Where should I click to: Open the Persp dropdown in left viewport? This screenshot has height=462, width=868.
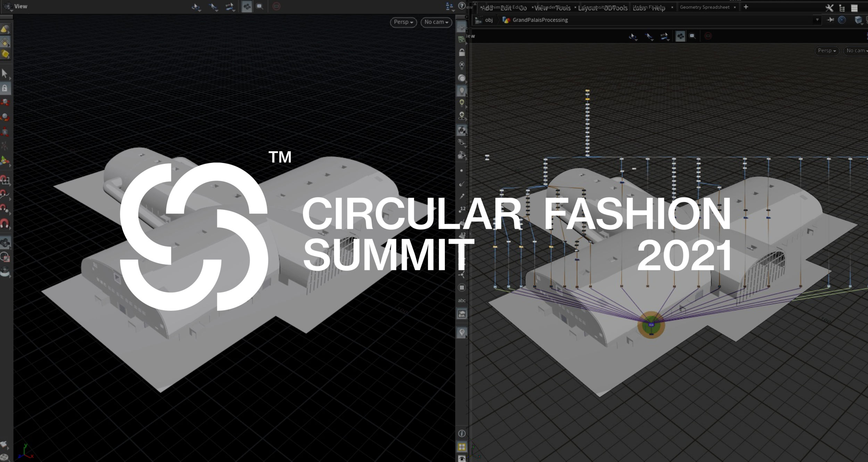(x=403, y=22)
